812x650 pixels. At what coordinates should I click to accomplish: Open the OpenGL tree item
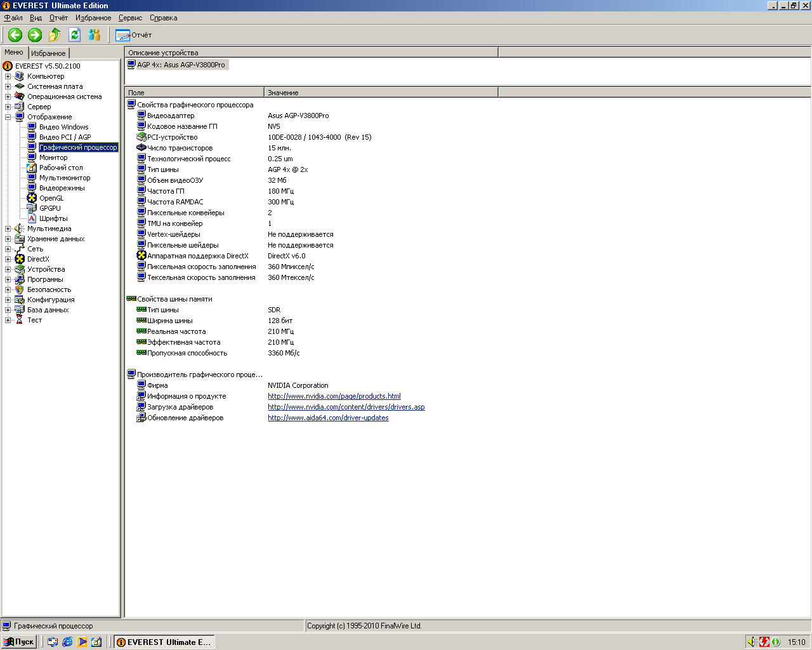click(51, 198)
